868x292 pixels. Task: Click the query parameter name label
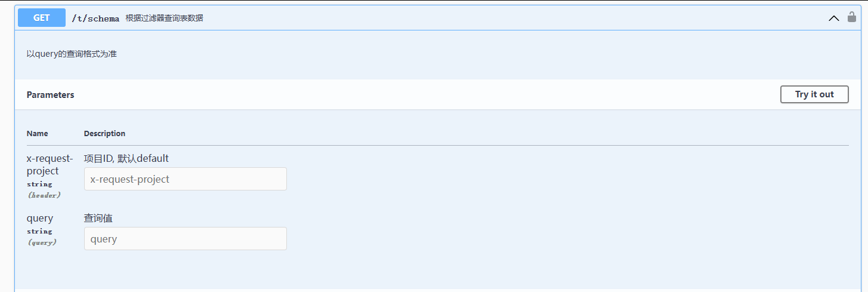coord(40,219)
